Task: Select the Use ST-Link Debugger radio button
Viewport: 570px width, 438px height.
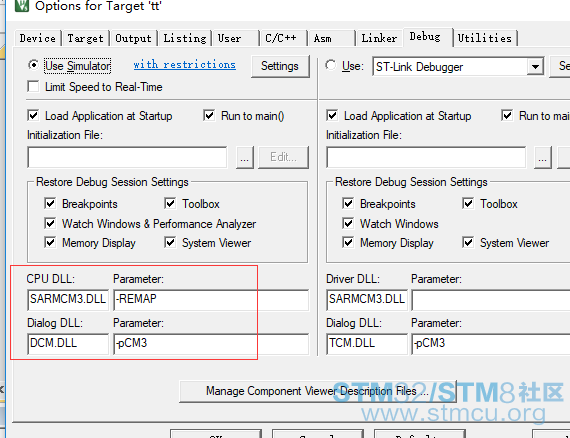Action: click(331, 65)
